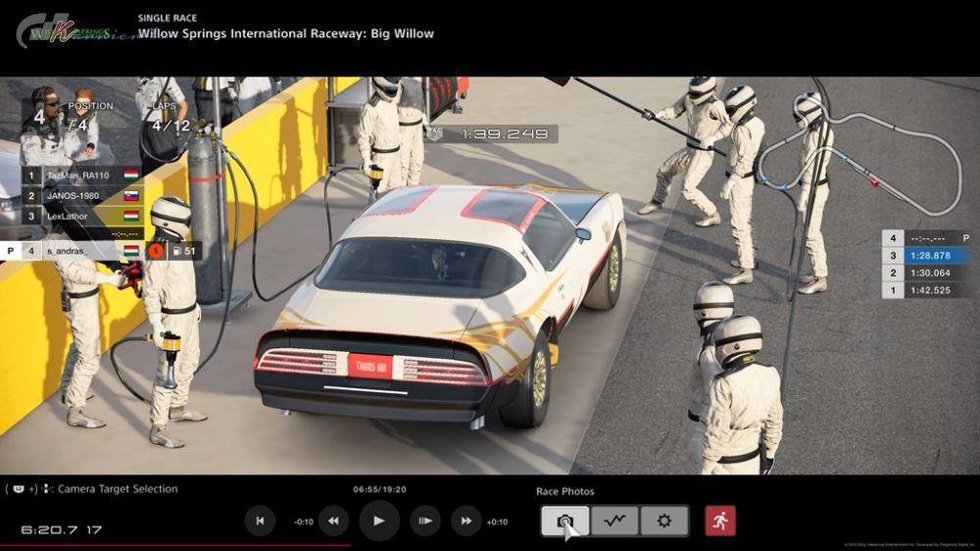Viewport: 980px width, 551px height.
Task: Click the SINGLE RACE heading
Action: [x=167, y=18]
